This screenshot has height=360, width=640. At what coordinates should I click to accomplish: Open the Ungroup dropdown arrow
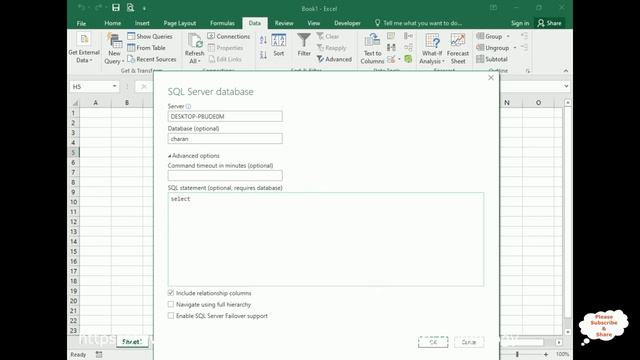pos(515,48)
